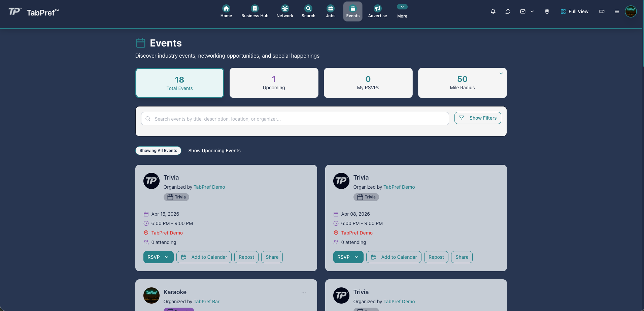Click the Events page heading calendar icon

click(x=141, y=43)
